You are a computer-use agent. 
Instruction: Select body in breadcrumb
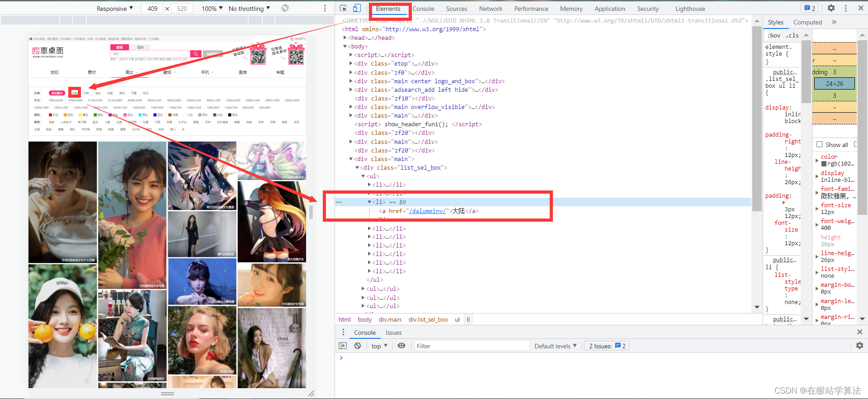click(x=364, y=319)
